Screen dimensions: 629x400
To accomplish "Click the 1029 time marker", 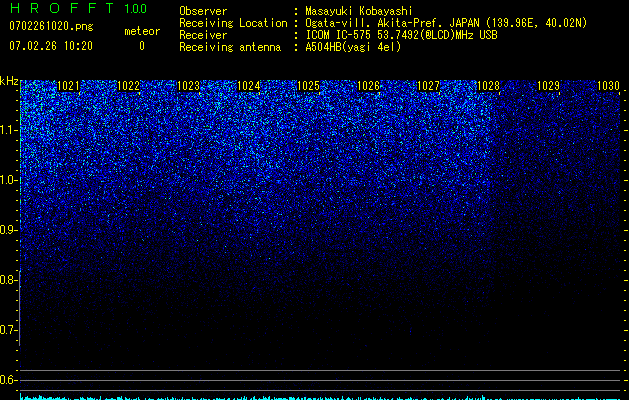I will pos(548,86).
